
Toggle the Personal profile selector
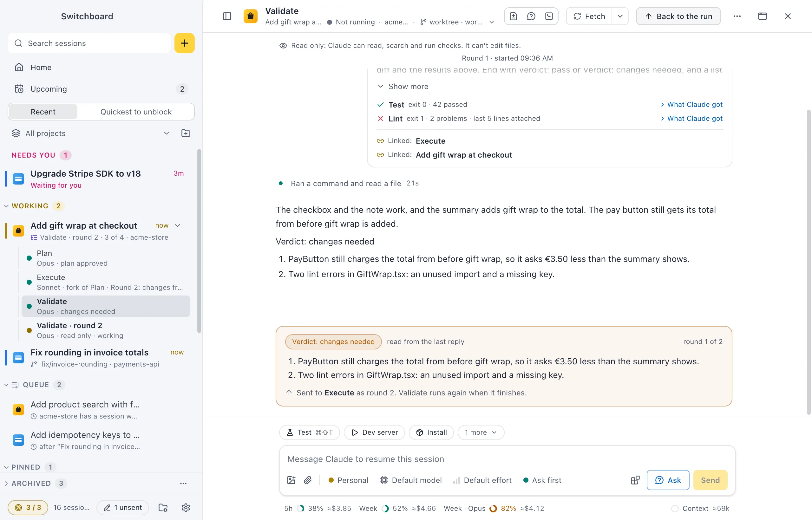click(348, 480)
